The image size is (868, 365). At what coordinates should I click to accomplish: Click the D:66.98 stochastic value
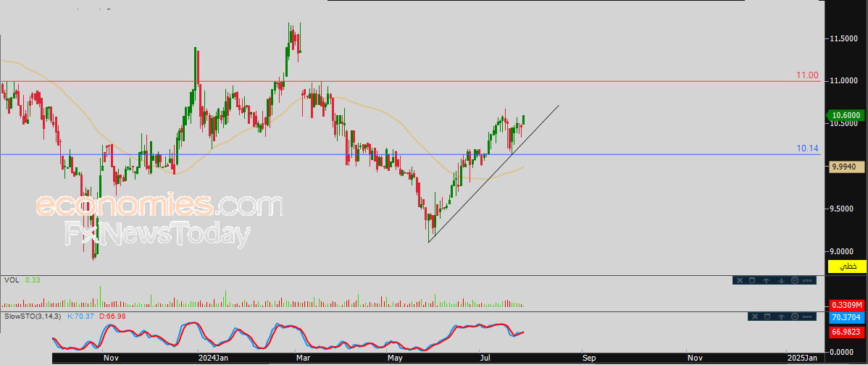pyautogui.click(x=114, y=316)
